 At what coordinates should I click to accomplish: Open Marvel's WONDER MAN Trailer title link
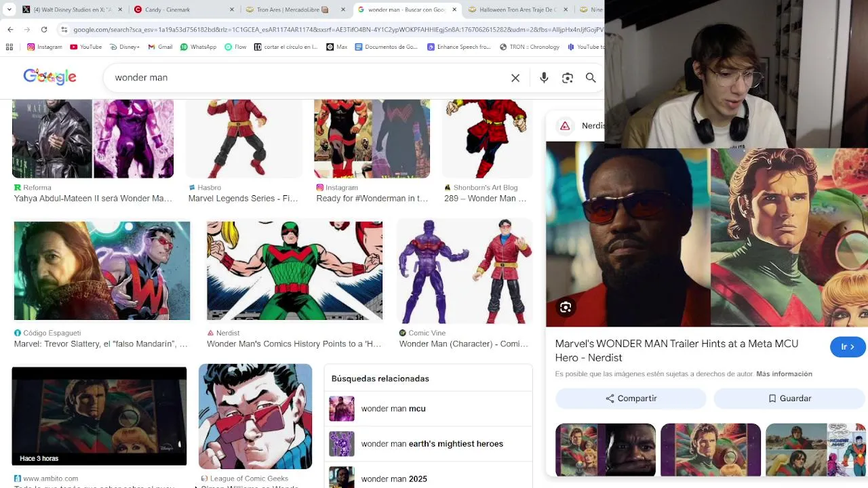click(x=677, y=350)
